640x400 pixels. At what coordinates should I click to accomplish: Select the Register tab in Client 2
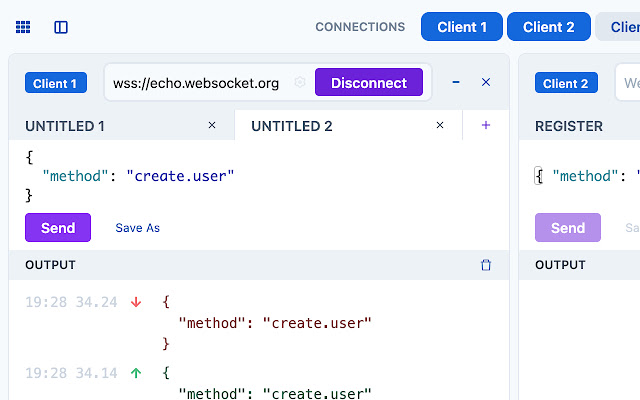[569, 126]
